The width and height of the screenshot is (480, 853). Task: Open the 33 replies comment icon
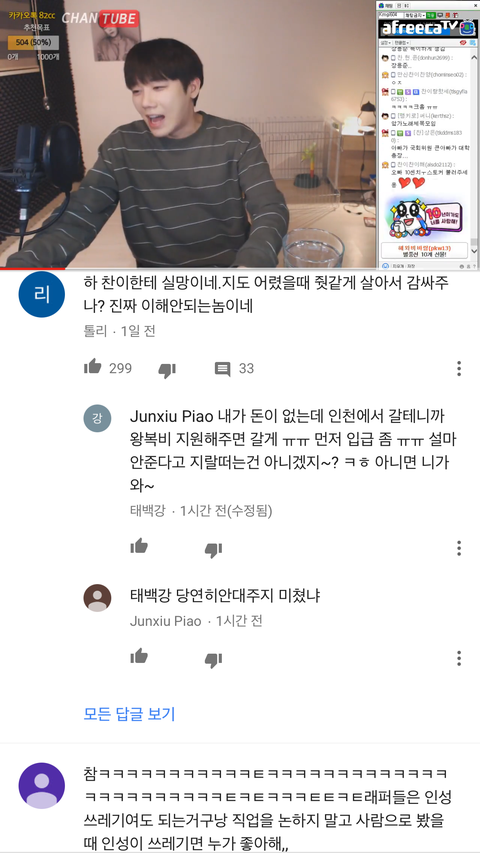tap(222, 369)
